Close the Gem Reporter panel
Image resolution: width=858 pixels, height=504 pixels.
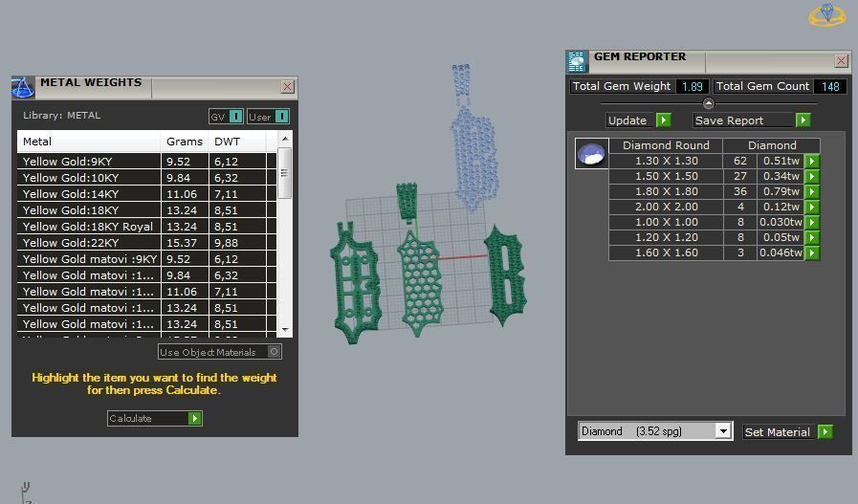842,61
